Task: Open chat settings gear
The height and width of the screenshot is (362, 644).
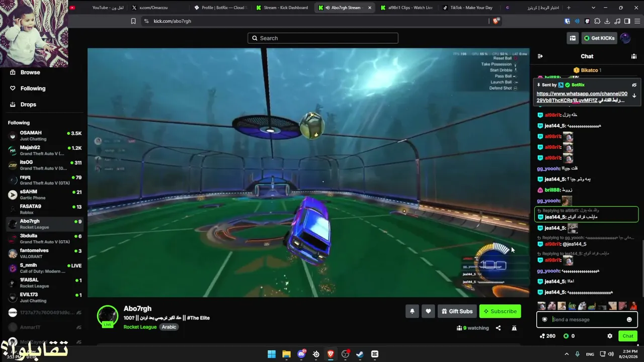Action: 610,336
